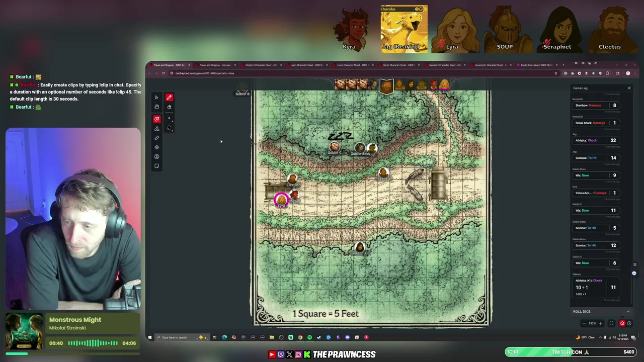Click the Instagram icon beside The Prawncess
The width and height of the screenshot is (644, 362).
point(298,354)
